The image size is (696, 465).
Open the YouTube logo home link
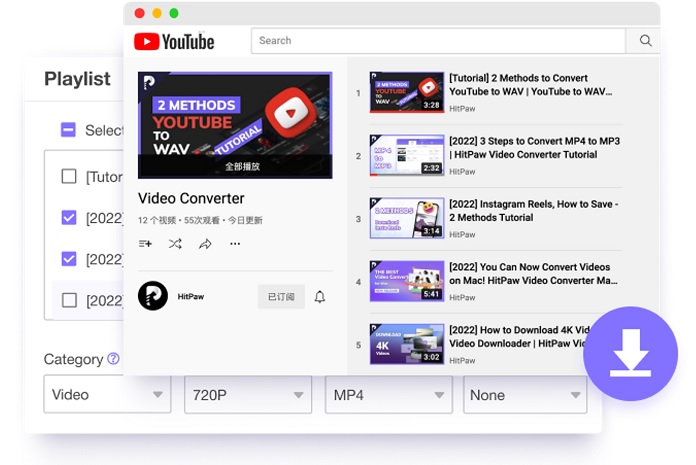(x=174, y=41)
